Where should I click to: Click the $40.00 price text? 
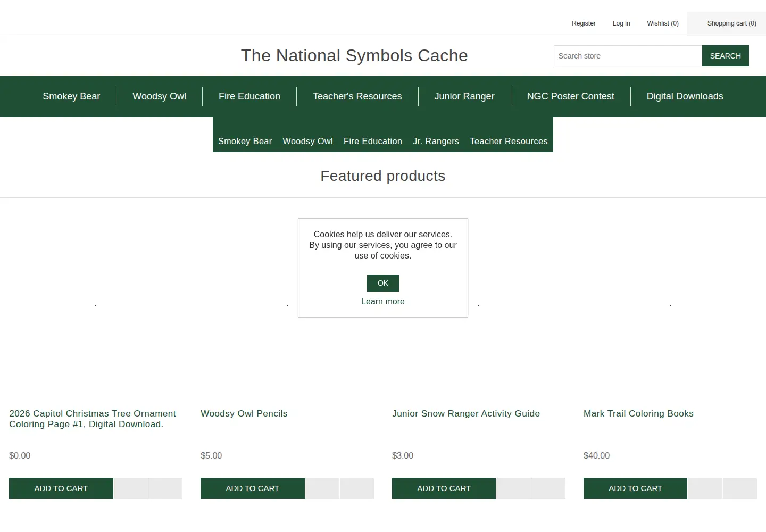point(596,455)
